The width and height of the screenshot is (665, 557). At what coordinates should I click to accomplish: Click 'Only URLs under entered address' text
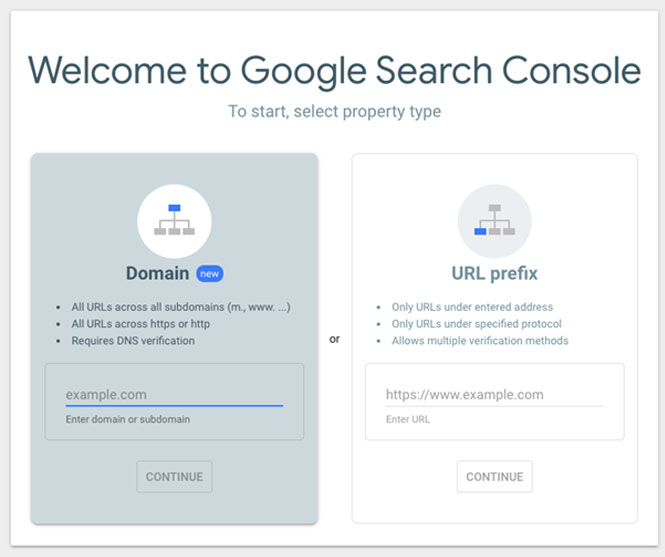coord(472,307)
